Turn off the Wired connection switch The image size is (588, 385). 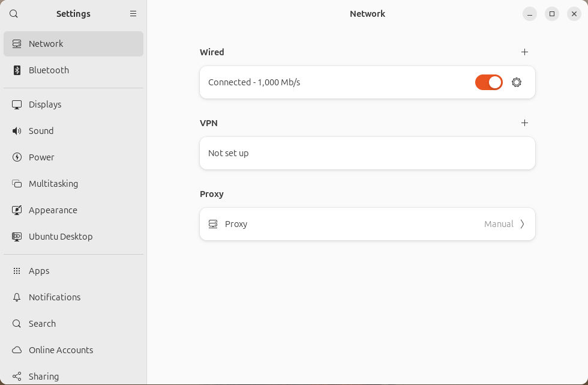(488, 82)
